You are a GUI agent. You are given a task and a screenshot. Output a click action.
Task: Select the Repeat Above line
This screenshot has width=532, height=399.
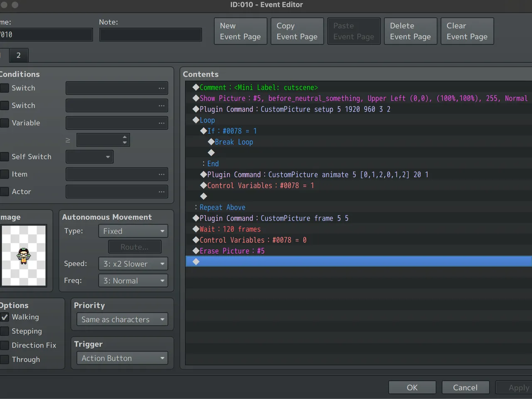(359, 207)
